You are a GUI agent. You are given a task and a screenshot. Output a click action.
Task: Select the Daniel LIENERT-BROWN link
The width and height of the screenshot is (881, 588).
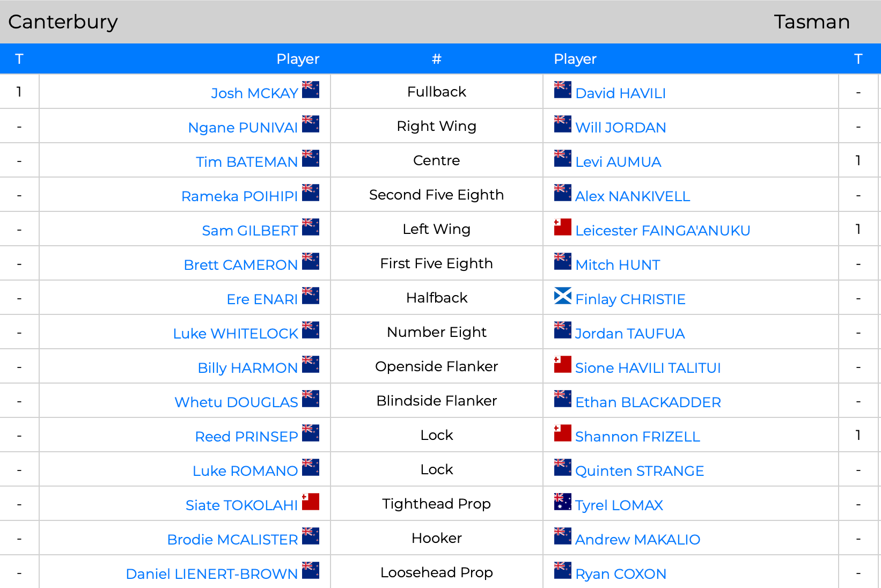coord(212,574)
